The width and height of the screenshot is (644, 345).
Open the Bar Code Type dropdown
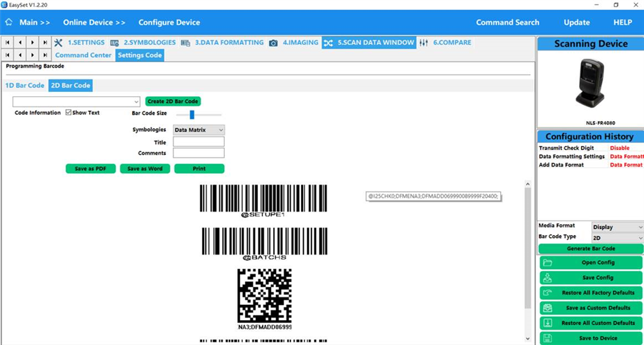(617, 237)
